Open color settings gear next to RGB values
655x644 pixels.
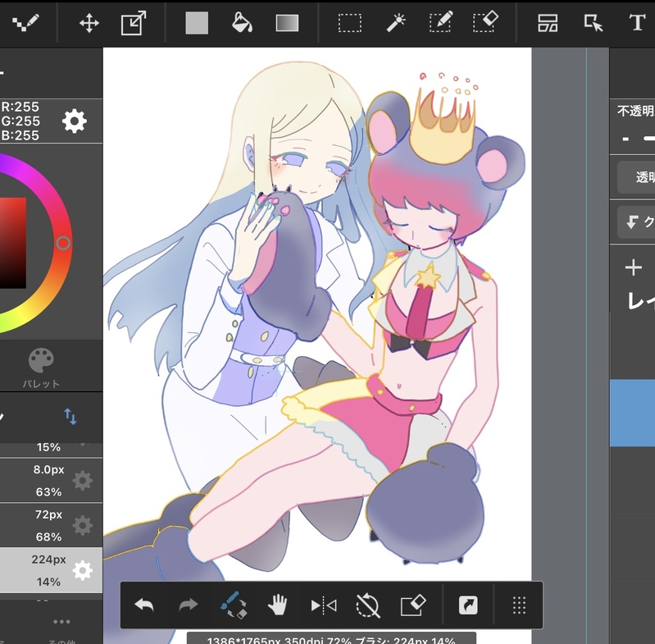tap(75, 121)
